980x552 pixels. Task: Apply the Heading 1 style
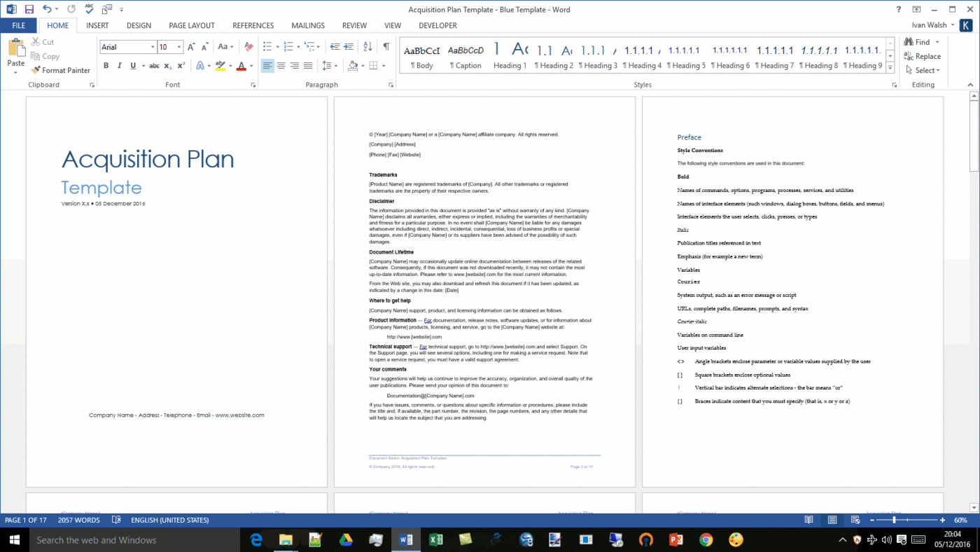click(x=510, y=56)
